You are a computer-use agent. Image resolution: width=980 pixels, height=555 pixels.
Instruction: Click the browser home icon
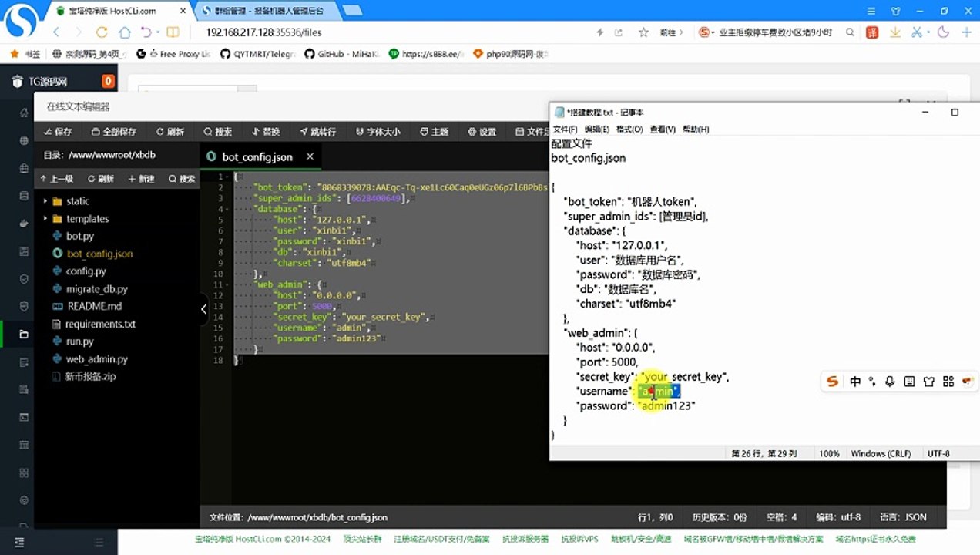[124, 32]
